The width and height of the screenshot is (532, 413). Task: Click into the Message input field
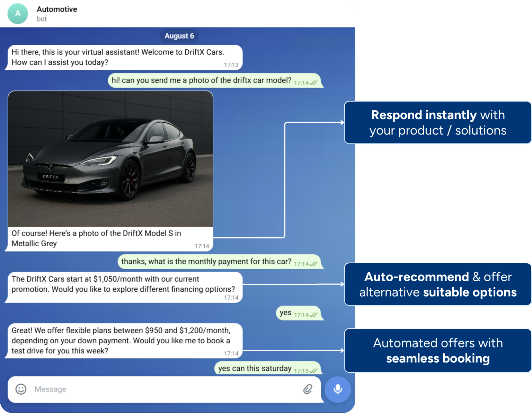pos(166,389)
